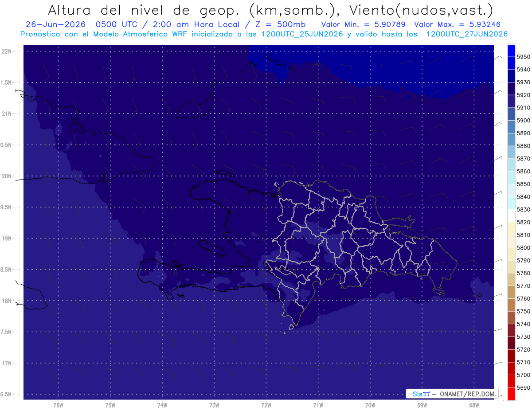Click the '1.5N' latitude axis label
Image resolution: width=532 pixels, height=411 pixels.
pyautogui.click(x=6, y=82)
